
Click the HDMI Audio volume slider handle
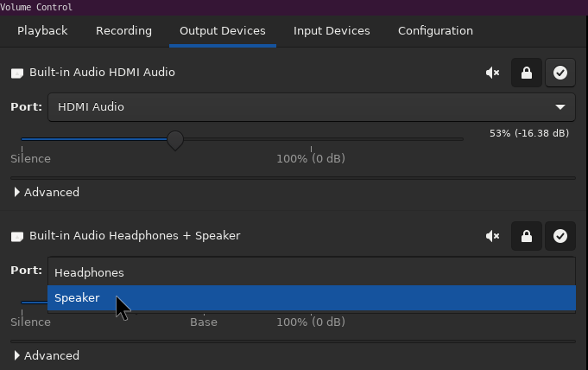point(175,140)
